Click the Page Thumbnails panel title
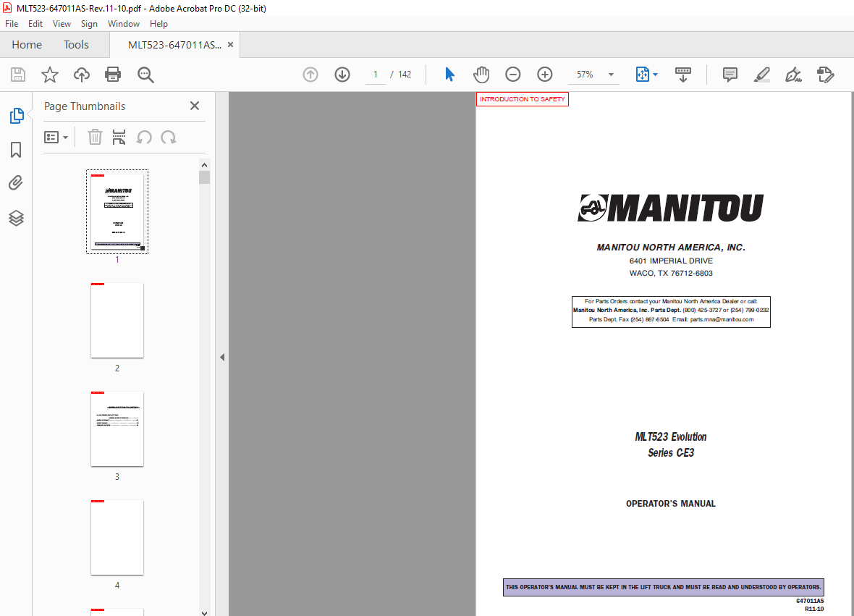 85,106
